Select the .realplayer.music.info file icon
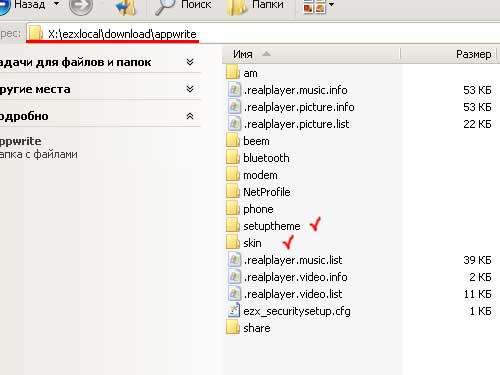The width and height of the screenshot is (500, 375). [234, 90]
